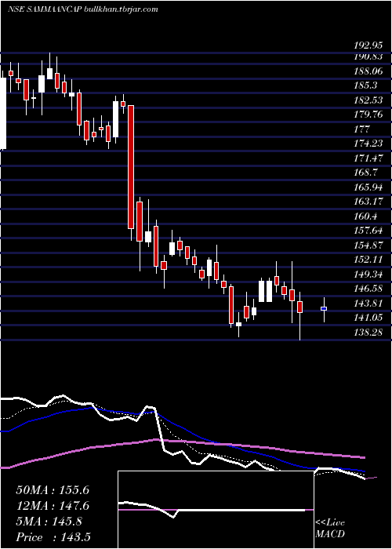
Task: Click the 165.94 price label
Action: [368, 187]
